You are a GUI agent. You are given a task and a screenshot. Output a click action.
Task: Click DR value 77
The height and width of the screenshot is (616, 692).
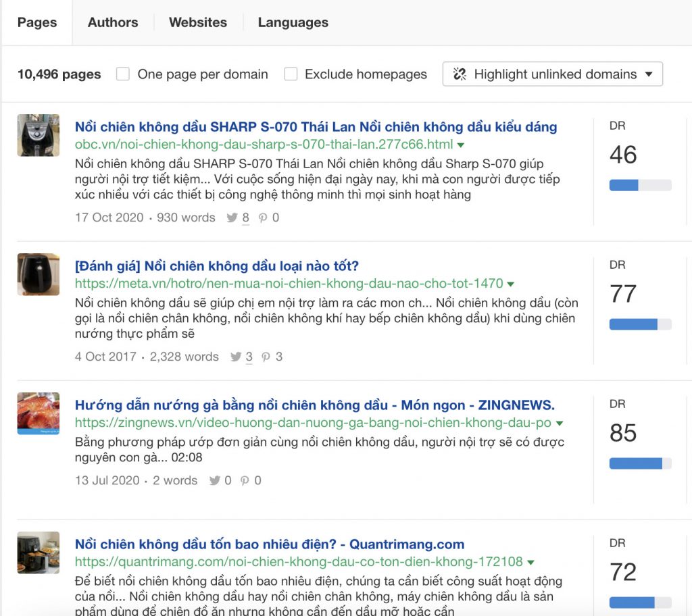click(x=623, y=294)
